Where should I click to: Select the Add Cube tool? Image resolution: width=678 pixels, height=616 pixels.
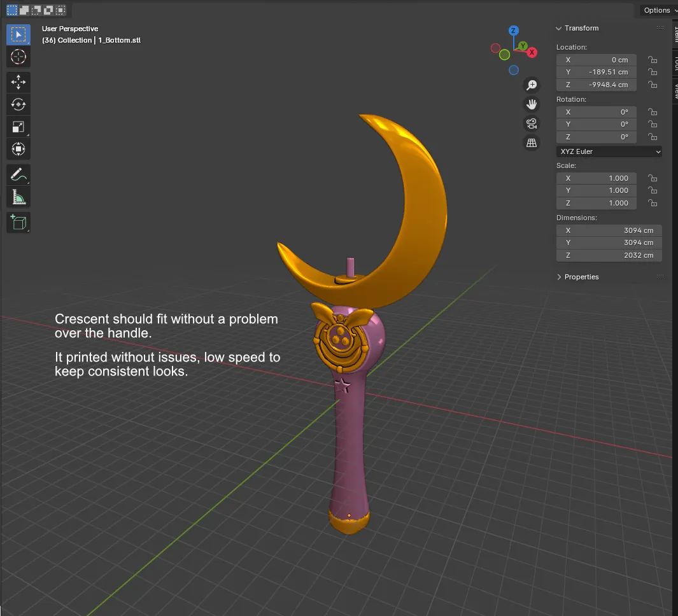pyautogui.click(x=18, y=223)
